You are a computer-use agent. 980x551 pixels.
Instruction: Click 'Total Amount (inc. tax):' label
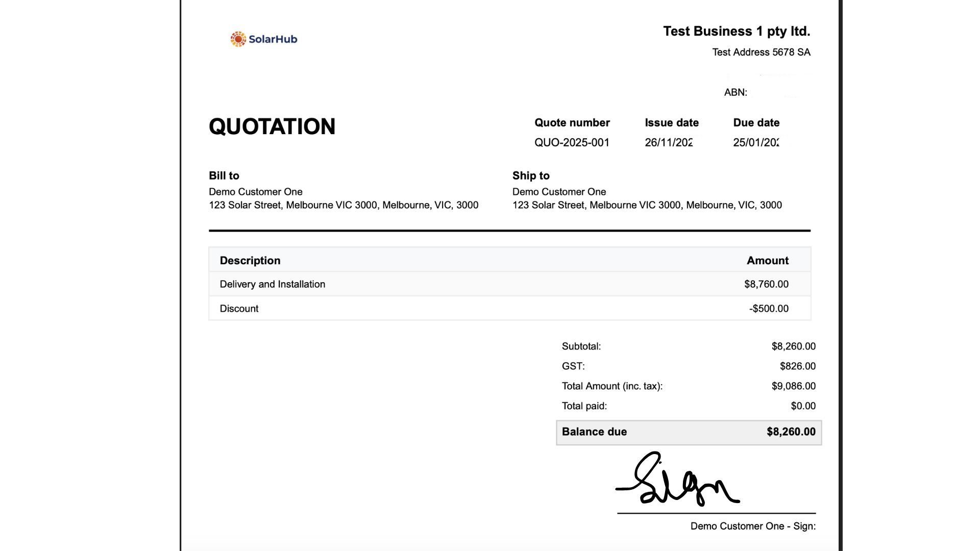click(x=612, y=386)
